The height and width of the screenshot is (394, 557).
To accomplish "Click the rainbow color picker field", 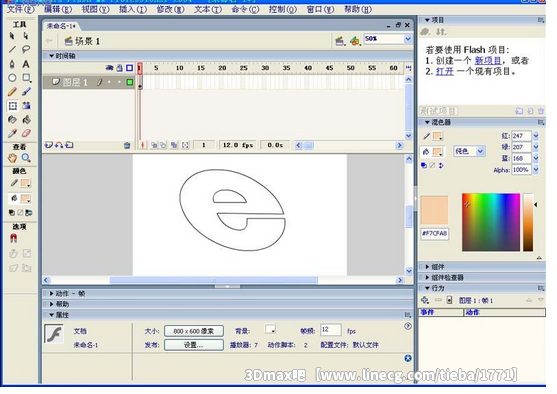I will (x=491, y=222).
